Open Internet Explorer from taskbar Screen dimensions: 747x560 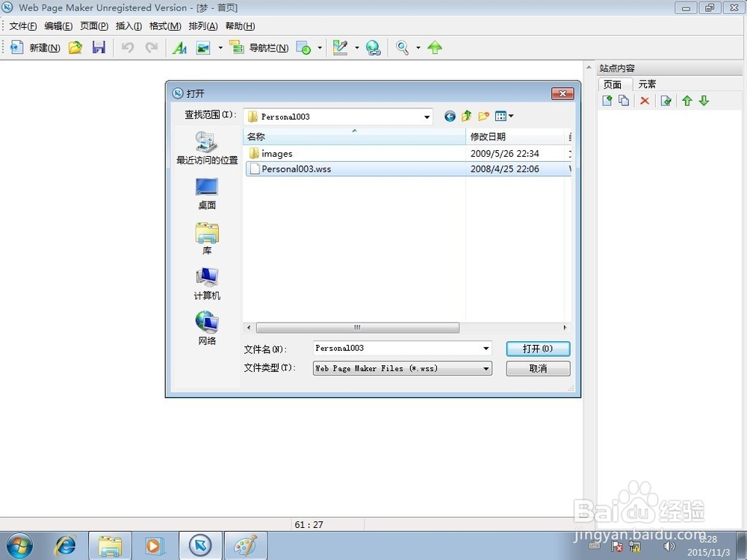tap(65, 546)
